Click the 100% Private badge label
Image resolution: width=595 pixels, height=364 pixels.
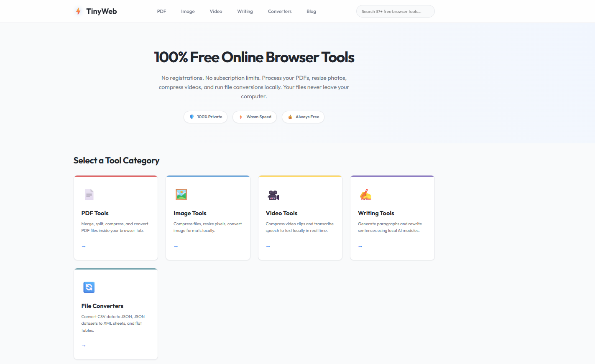pos(209,117)
